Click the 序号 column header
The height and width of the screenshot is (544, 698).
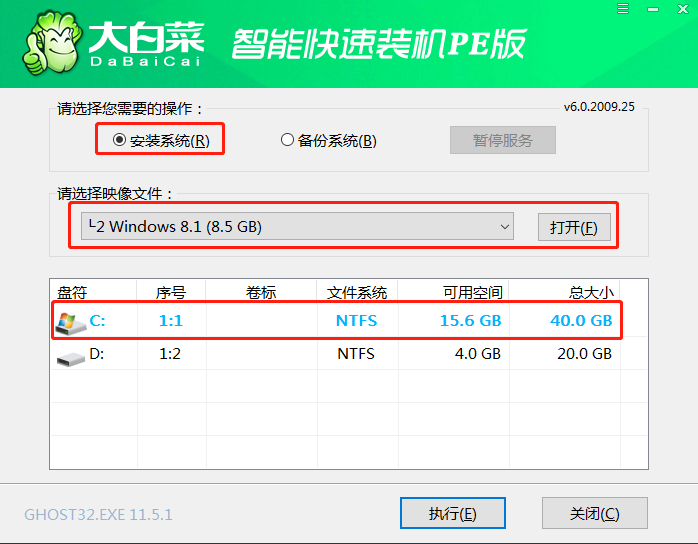pos(170,292)
